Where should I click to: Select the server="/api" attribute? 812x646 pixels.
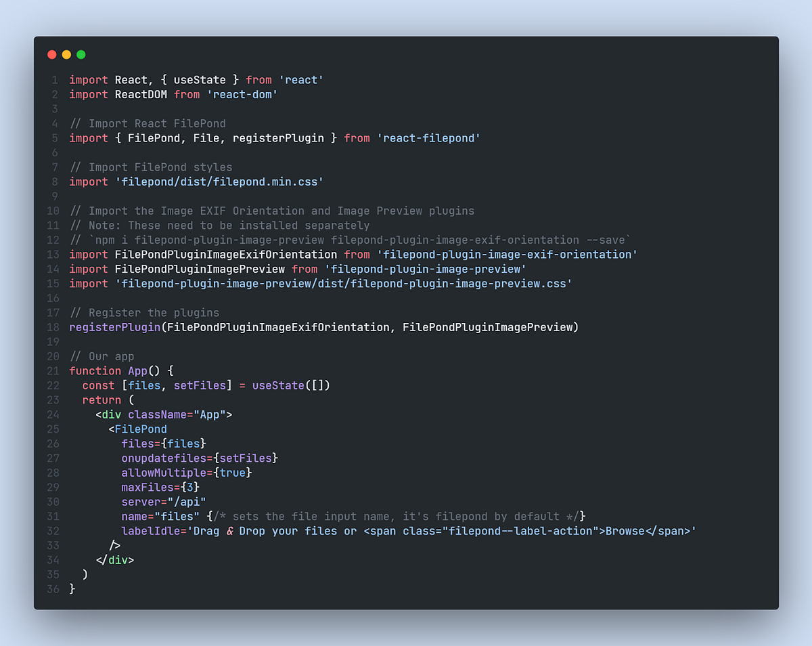(165, 502)
